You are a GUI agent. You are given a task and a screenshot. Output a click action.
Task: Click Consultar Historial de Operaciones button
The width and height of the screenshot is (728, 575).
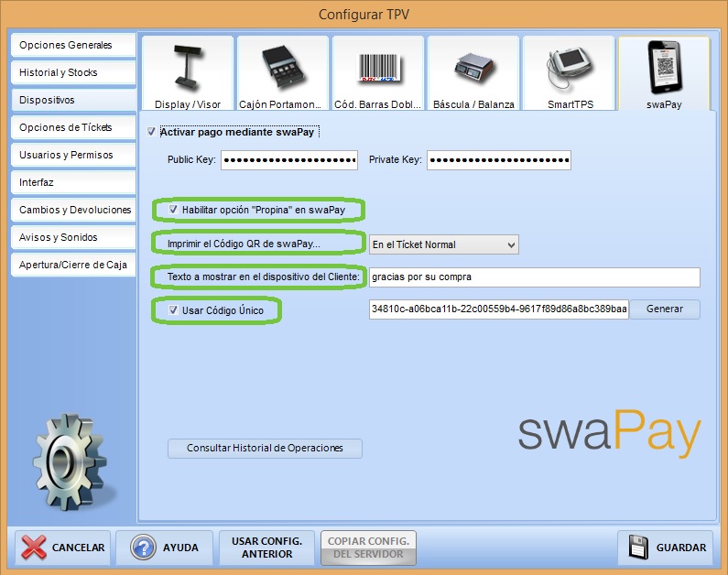(265, 449)
